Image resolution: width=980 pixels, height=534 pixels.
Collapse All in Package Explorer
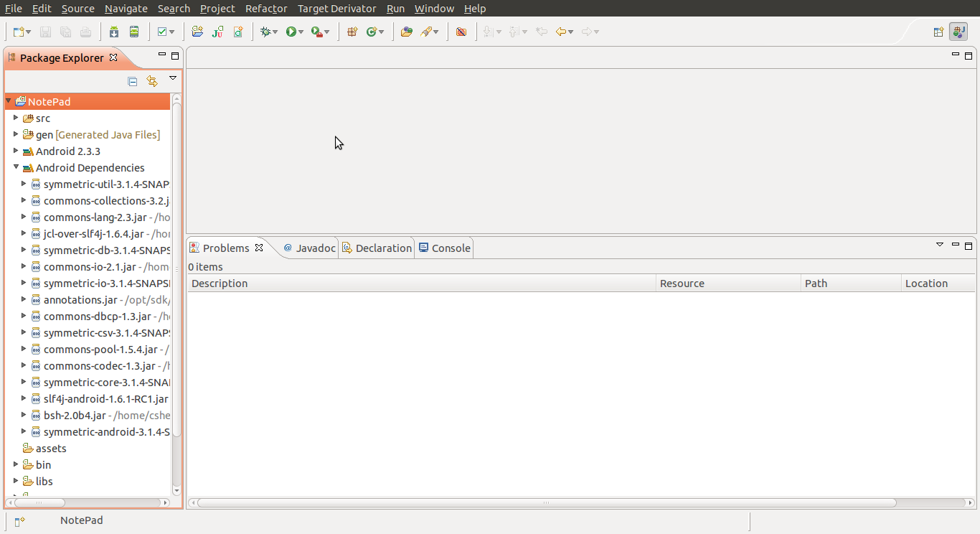[133, 81]
